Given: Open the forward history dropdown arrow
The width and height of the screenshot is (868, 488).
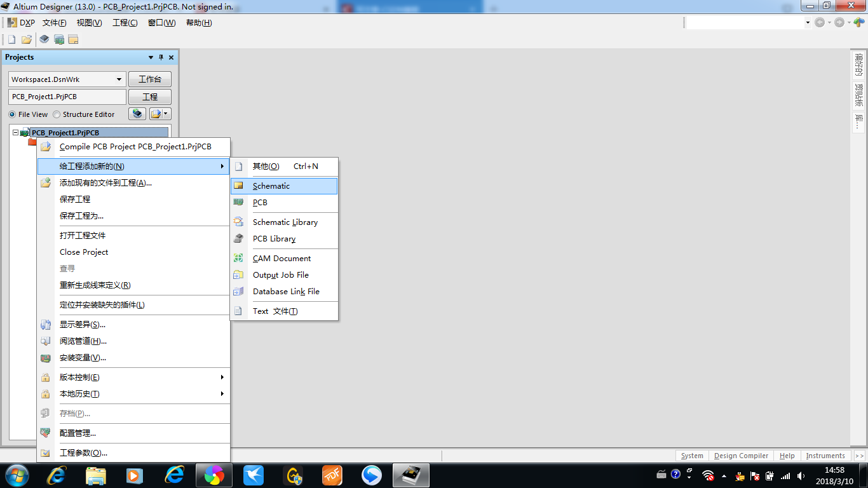Looking at the screenshot, I should [x=848, y=22].
